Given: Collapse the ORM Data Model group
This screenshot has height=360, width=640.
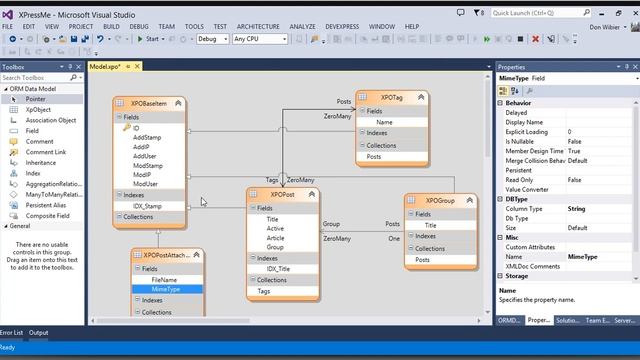Looking at the screenshot, I should coord(6,89).
